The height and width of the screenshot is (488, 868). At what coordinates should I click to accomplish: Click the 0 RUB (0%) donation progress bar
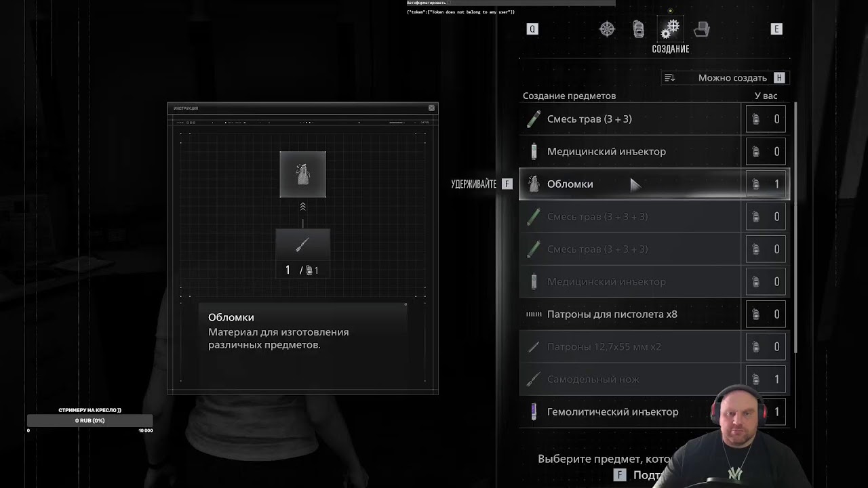pos(90,420)
